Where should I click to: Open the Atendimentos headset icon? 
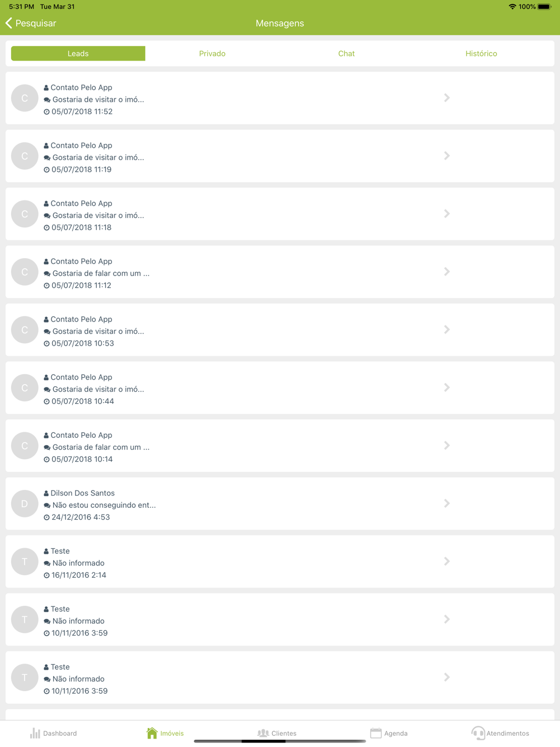pos(478,733)
